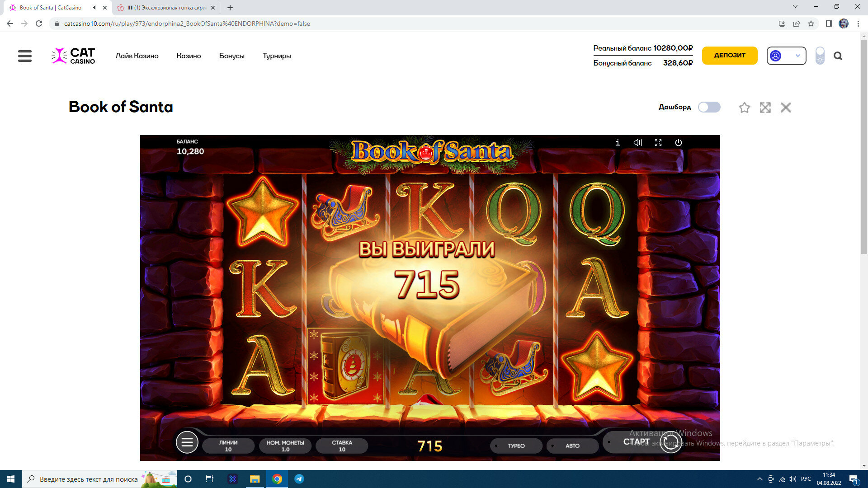
Task: Toggle the АВТО autoplay mode
Action: [x=572, y=446]
